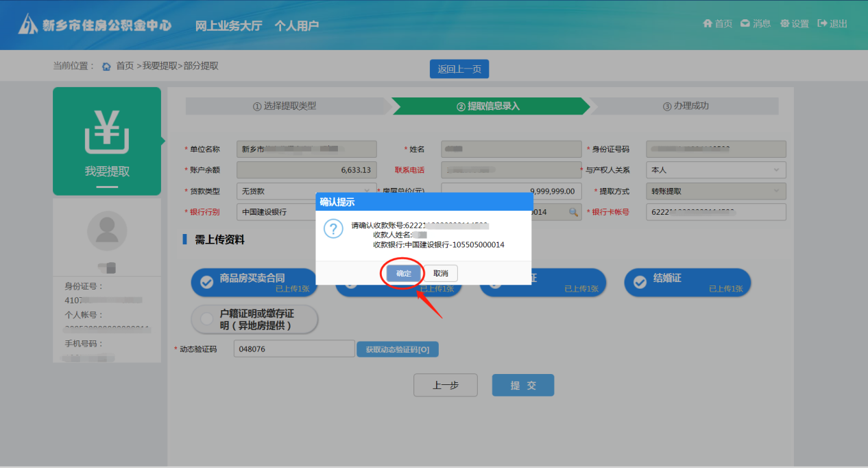Click the 退出 logout icon
This screenshot has height=468, width=868.
coord(822,24)
